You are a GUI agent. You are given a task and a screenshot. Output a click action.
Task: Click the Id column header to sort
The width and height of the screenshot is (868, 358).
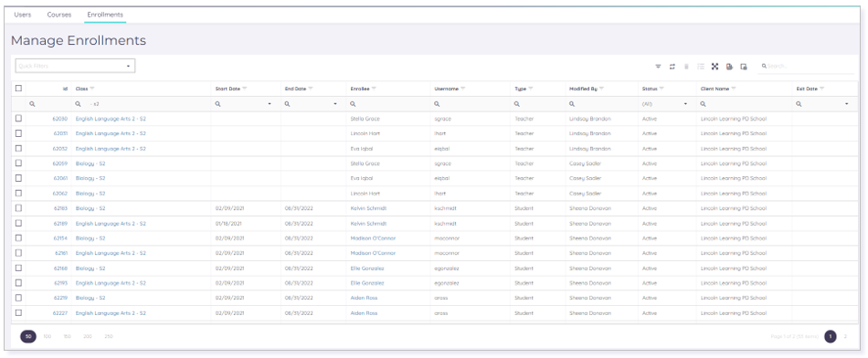(65, 89)
